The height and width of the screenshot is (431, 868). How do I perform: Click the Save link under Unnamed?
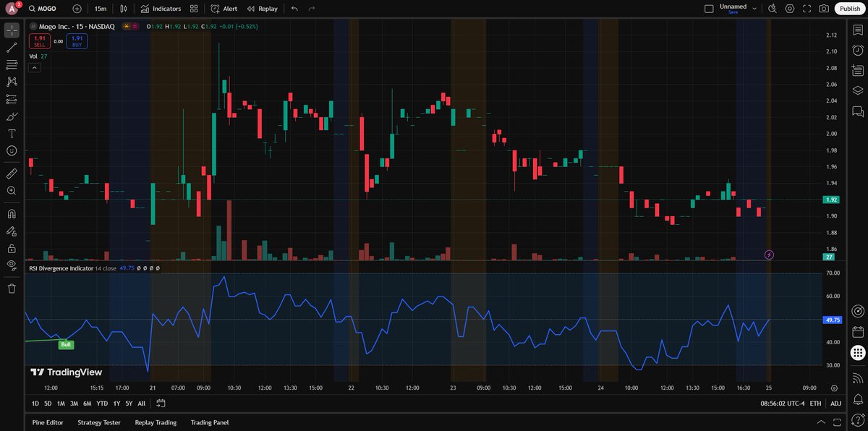[x=733, y=12]
